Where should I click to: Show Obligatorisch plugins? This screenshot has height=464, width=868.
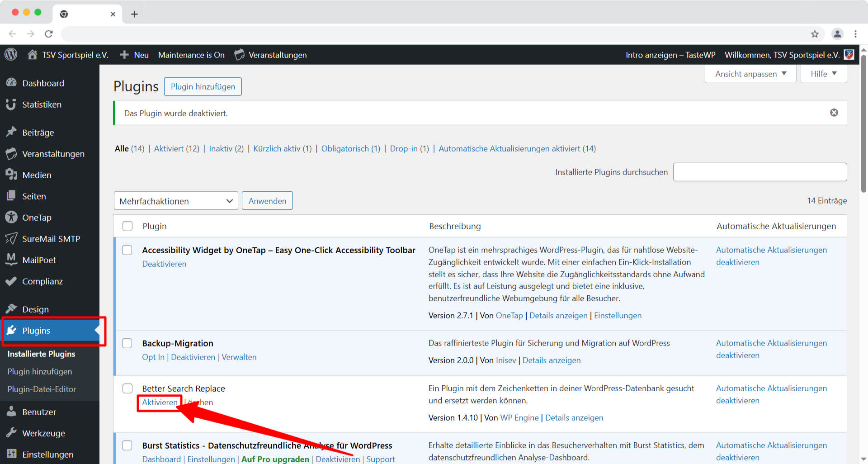[x=351, y=148]
